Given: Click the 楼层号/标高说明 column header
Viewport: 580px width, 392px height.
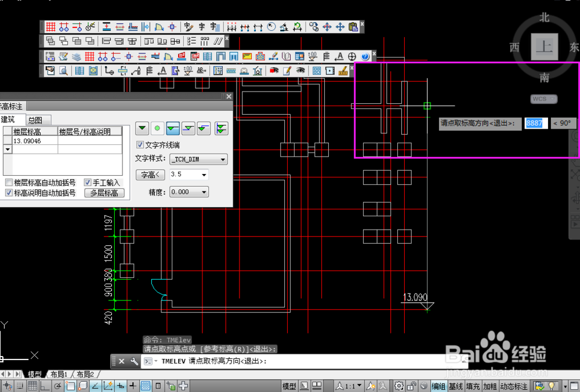Looking at the screenshot, I should coord(90,131).
